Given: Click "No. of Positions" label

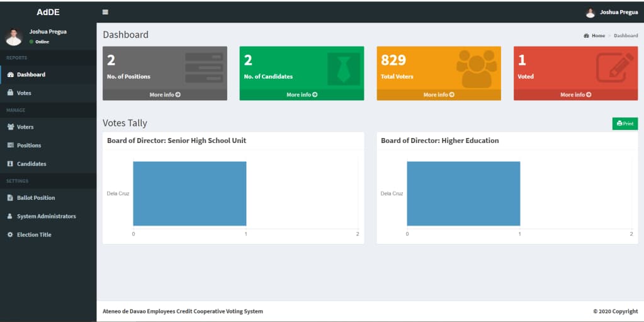Looking at the screenshot, I should 128,76.
